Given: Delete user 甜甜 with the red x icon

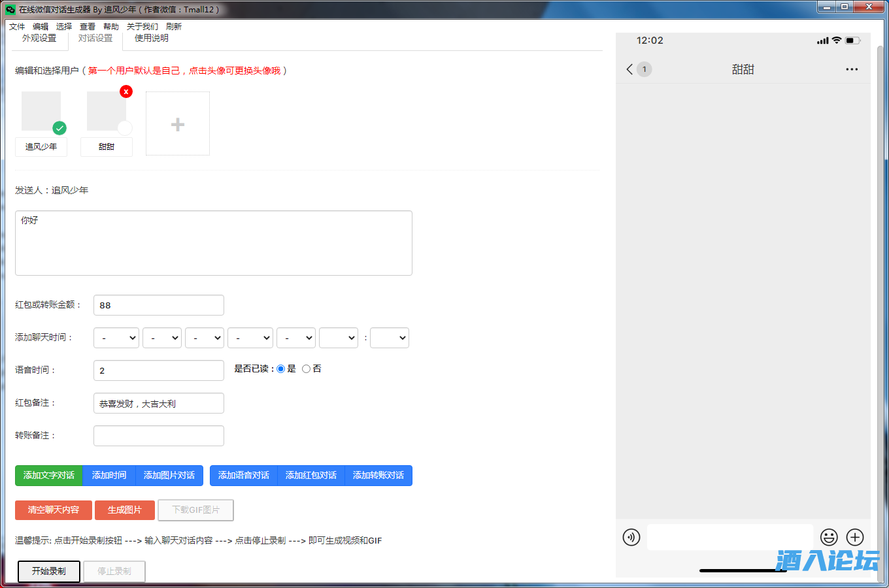Looking at the screenshot, I should pos(126,91).
